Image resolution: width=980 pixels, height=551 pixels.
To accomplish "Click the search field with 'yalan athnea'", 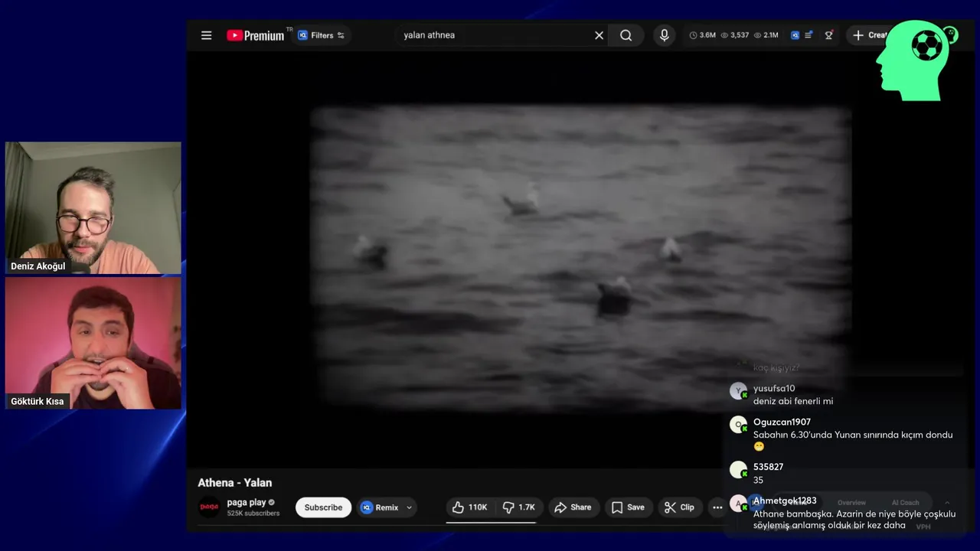I will [x=494, y=35].
